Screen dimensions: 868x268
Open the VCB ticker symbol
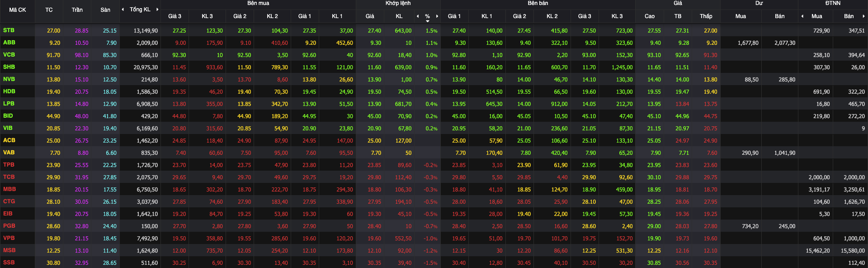point(9,55)
